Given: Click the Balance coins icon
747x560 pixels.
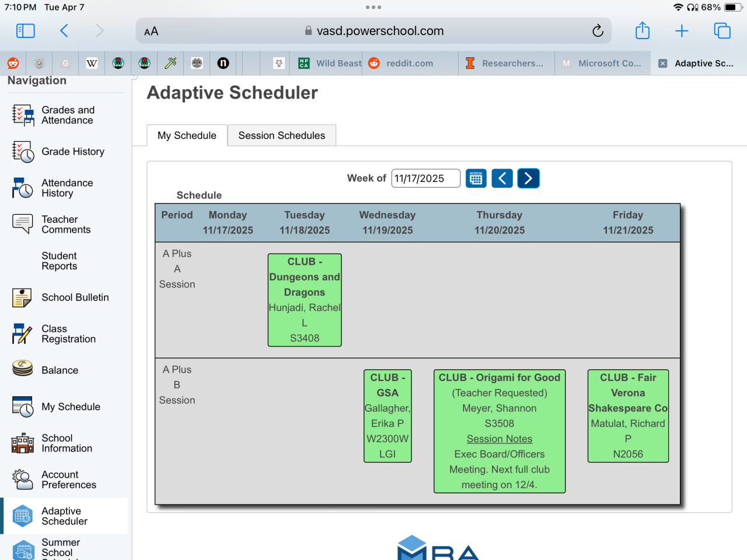Looking at the screenshot, I should click(23, 368).
